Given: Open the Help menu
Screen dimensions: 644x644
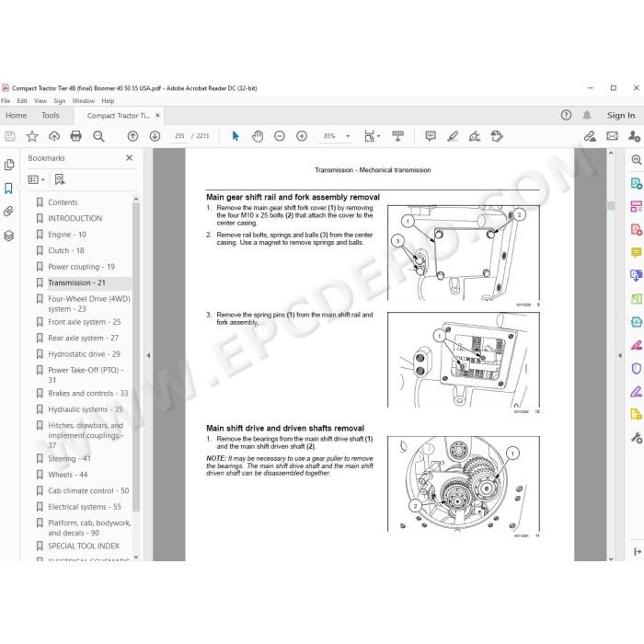Looking at the screenshot, I should point(108,100).
